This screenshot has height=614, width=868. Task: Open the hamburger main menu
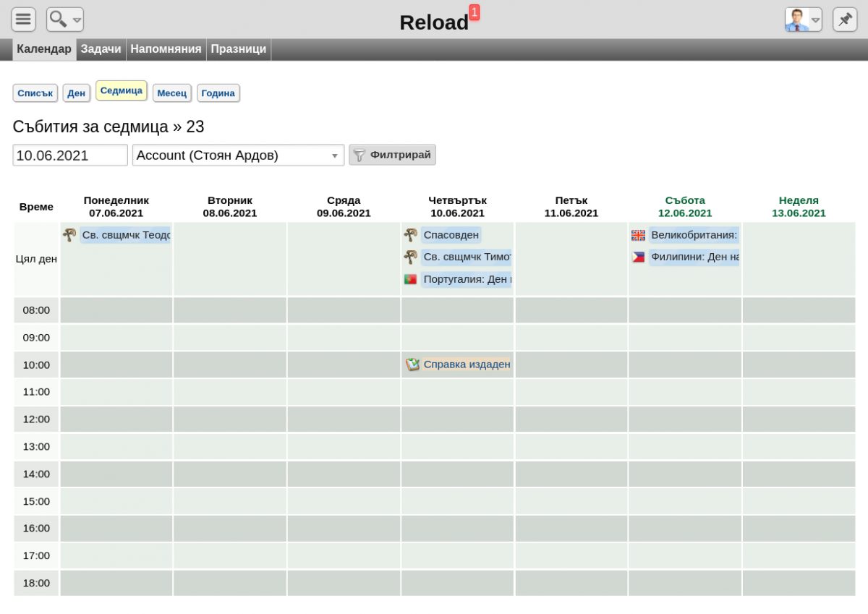coord(23,20)
